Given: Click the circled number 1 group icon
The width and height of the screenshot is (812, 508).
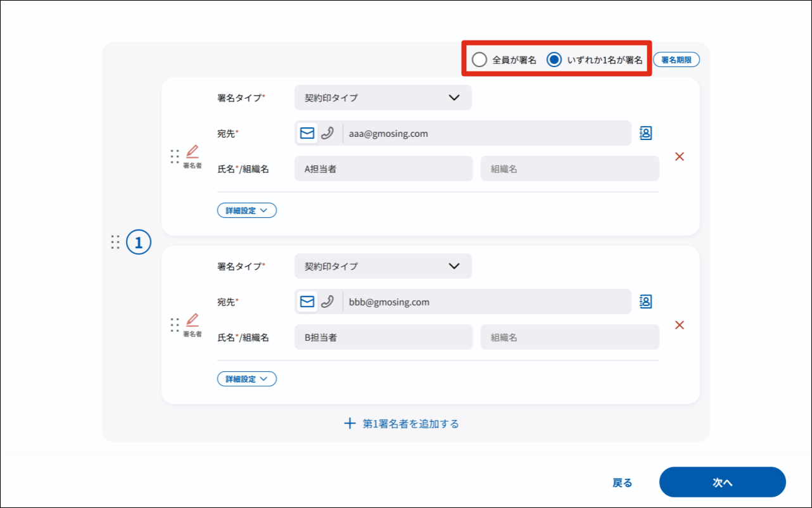Looking at the screenshot, I should (139, 242).
